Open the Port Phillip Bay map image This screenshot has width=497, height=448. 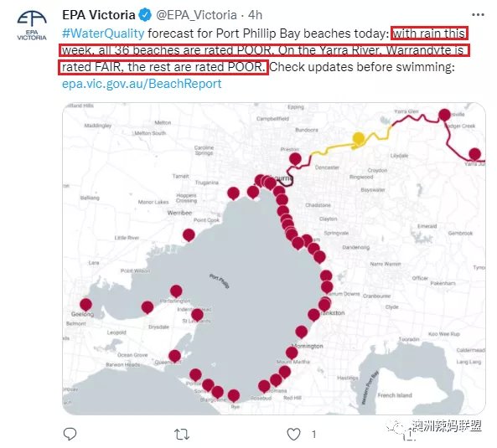tap(274, 259)
